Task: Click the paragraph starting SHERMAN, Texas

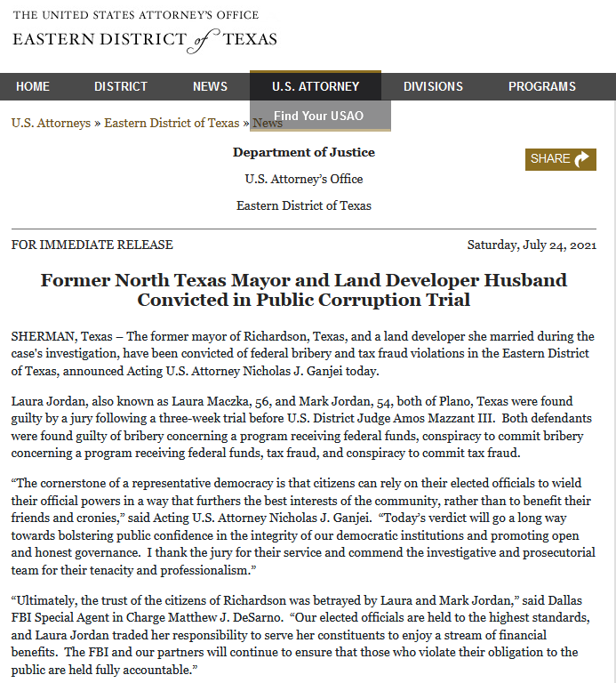Action: [x=303, y=354]
